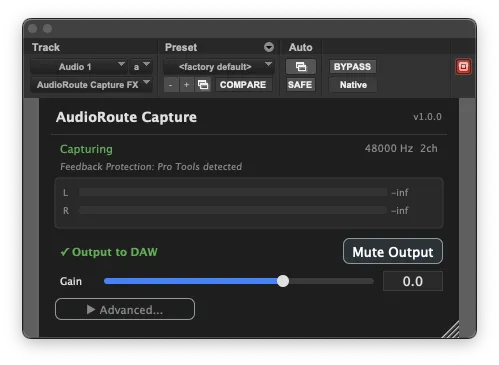This screenshot has height=365, width=499.
Task: Click the Feedback Protection: Pro Tools detected text
Action: click(x=151, y=166)
